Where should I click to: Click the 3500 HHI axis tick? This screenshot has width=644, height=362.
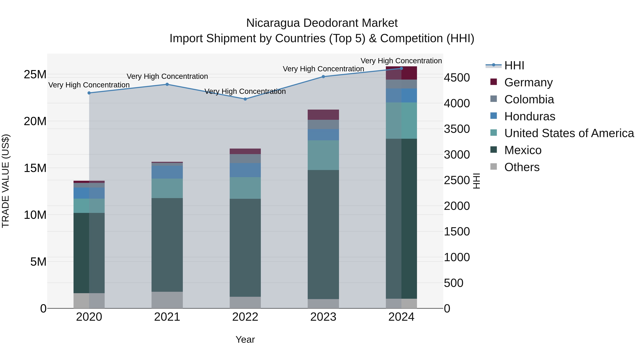(x=457, y=129)
